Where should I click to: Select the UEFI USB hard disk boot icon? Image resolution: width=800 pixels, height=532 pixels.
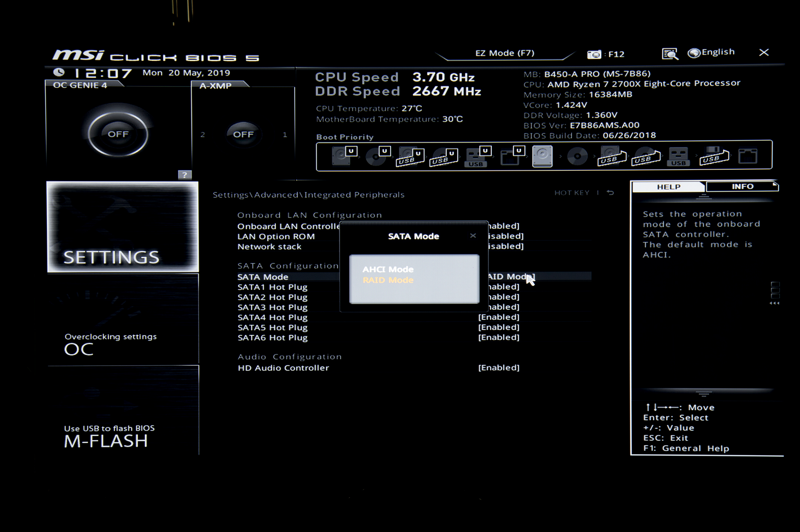(x=410, y=157)
